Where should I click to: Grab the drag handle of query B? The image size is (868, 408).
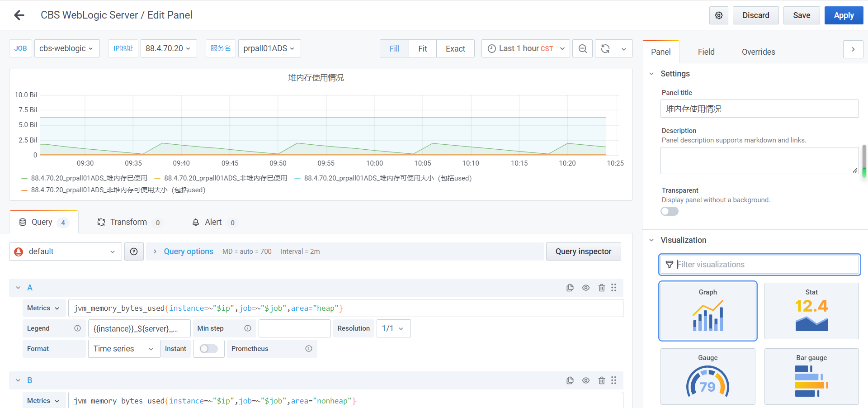coord(614,380)
